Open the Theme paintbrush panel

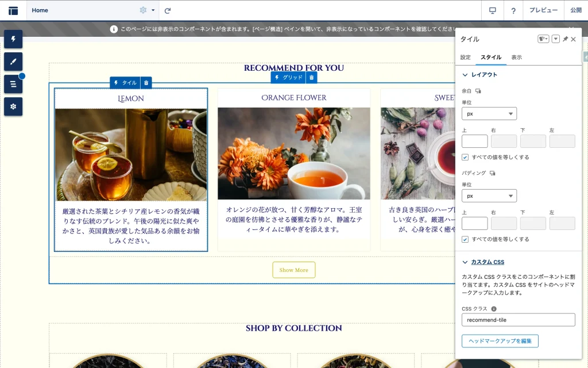[13, 62]
